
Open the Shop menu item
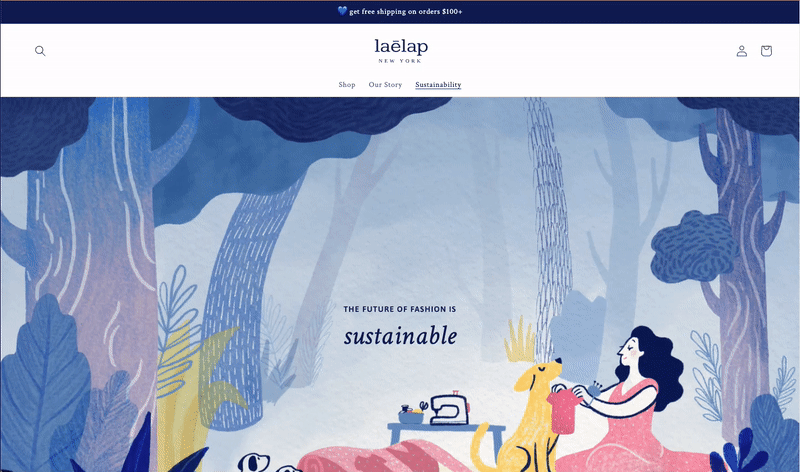(x=347, y=85)
